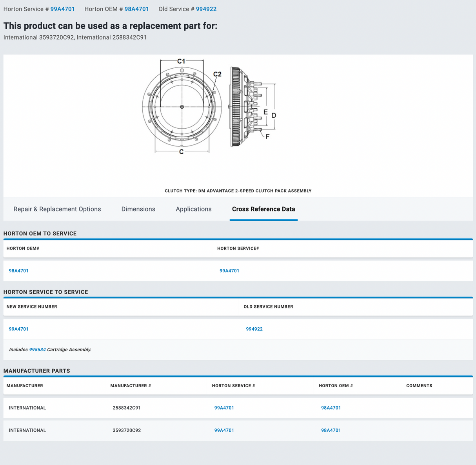Click 98A4701 in Horton OEM to Service table
Image resolution: width=476 pixels, height=465 pixels.
pos(19,271)
